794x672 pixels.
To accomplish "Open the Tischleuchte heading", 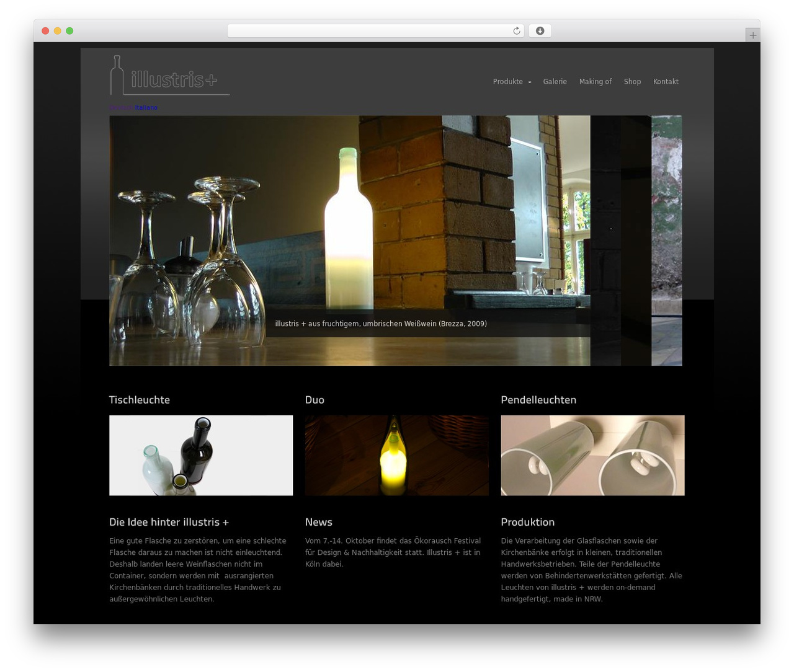I will (x=140, y=400).
